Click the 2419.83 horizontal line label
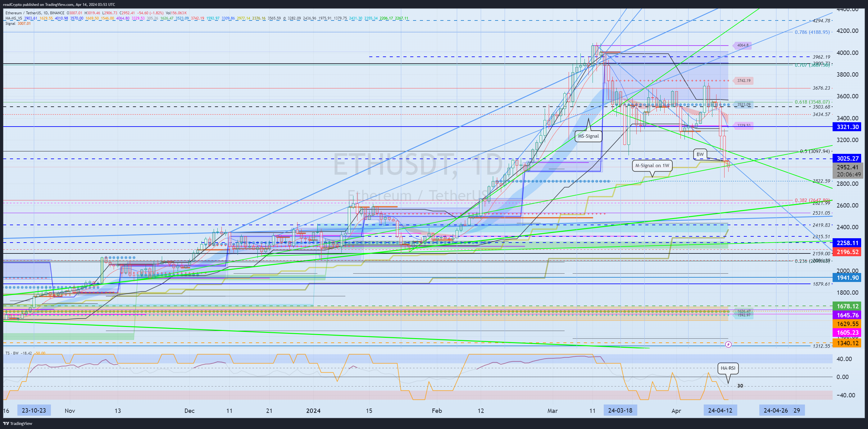The width and height of the screenshot is (868, 429). tap(821, 225)
